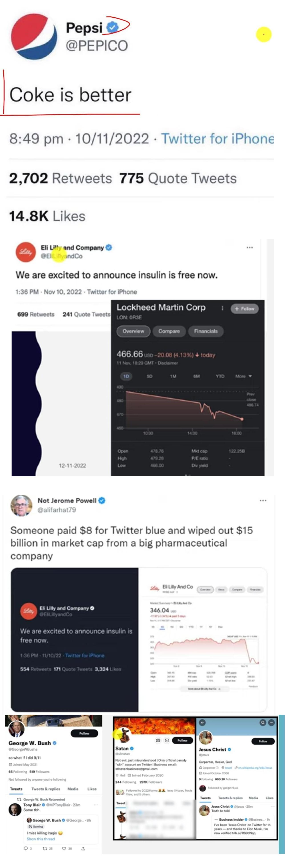Switch to the Financials tab for Lockheed Martin
Screen dimensions: 290x868
click(205, 331)
